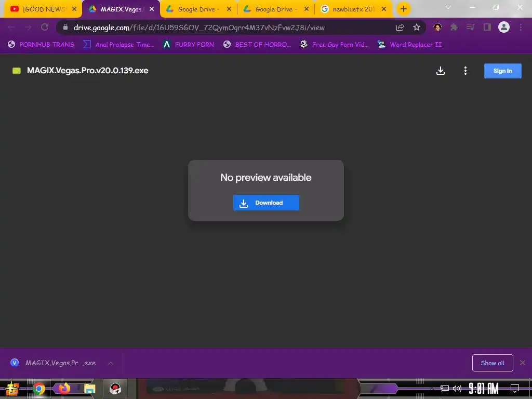Screen dimensions: 532x399
Task: Click the 'No preview available' message
Action: [x=265, y=178]
